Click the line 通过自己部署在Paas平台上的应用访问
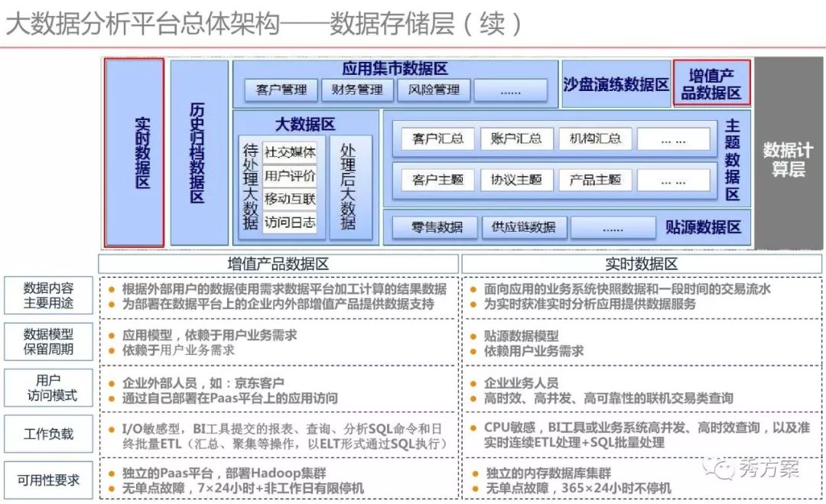The height and width of the screenshot is (504, 826). tap(230, 398)
